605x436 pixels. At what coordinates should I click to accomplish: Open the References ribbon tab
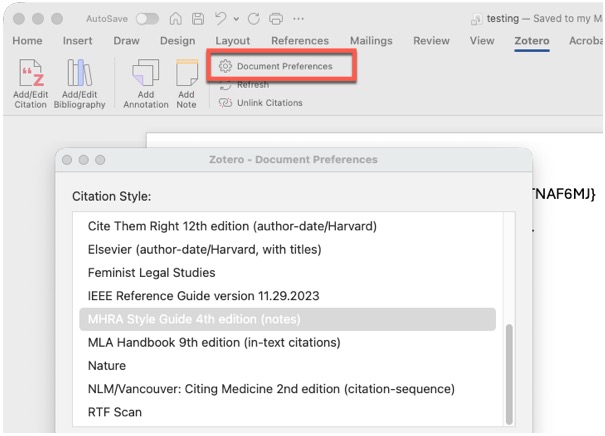tap(300, 41)
